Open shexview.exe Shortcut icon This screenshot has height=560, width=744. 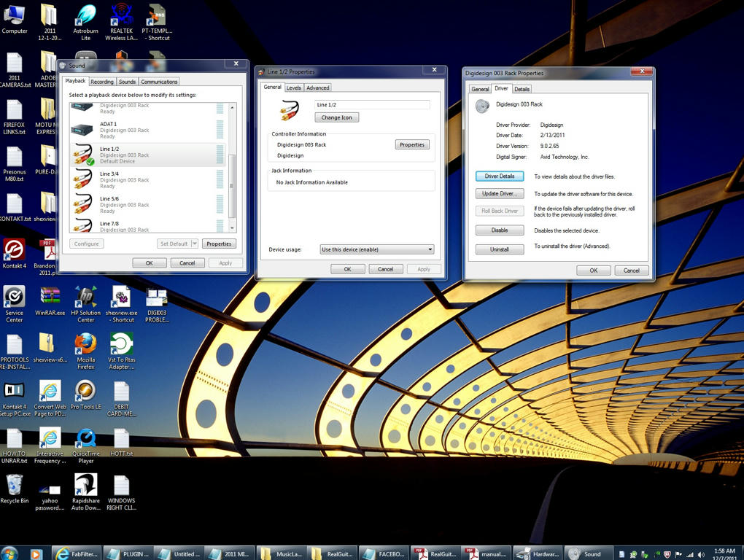122,304
